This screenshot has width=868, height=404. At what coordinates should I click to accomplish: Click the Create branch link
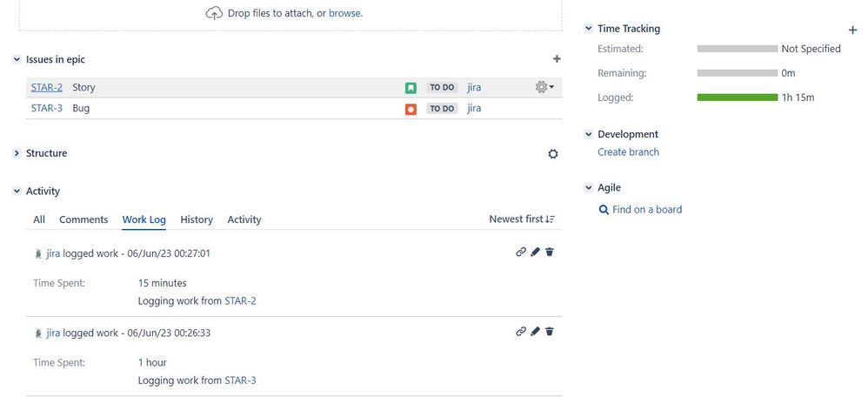click(x=628, y=151)
